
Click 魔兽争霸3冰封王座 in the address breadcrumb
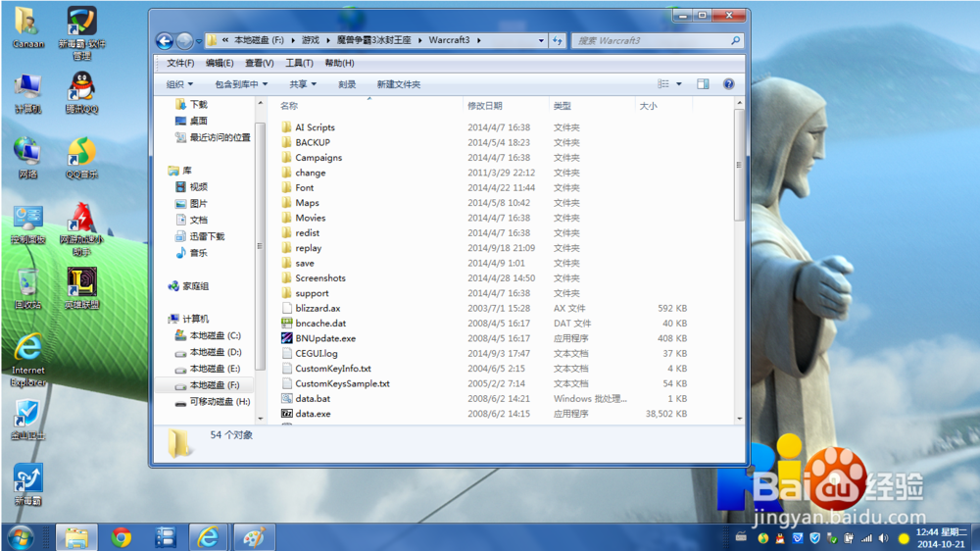(x=373, y=40)
